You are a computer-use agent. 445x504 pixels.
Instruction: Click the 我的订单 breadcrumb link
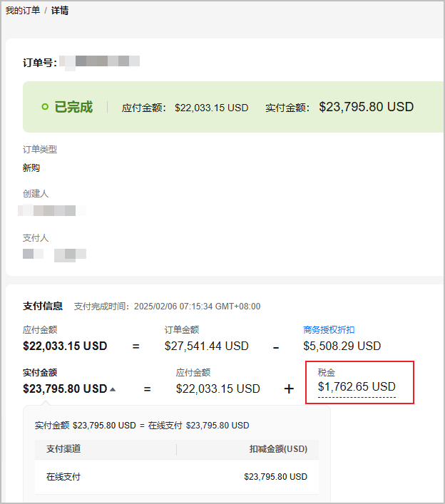[23, 11]
